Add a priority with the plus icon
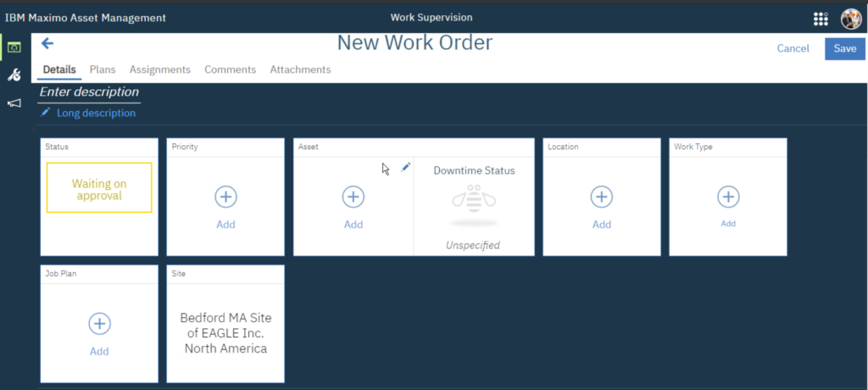This screenshot has width=868, height=390. pos(225,197)
